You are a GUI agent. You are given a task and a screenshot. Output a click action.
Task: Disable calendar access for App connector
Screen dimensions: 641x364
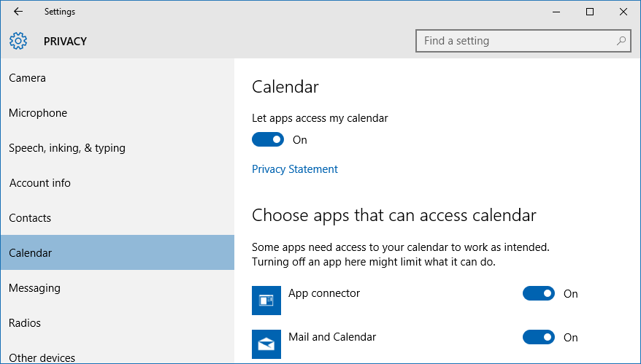538,293
